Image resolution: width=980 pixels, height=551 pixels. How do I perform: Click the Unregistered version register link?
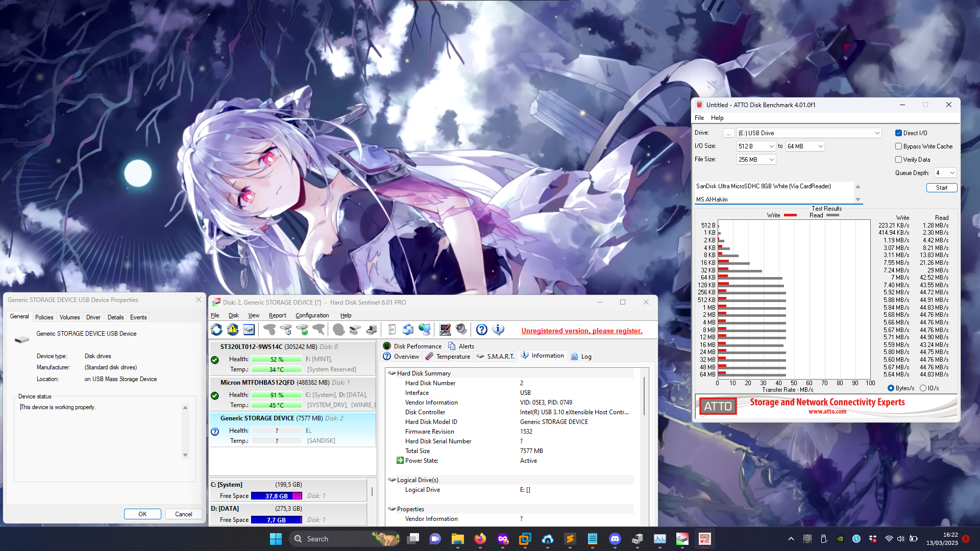tap(582, 331)
